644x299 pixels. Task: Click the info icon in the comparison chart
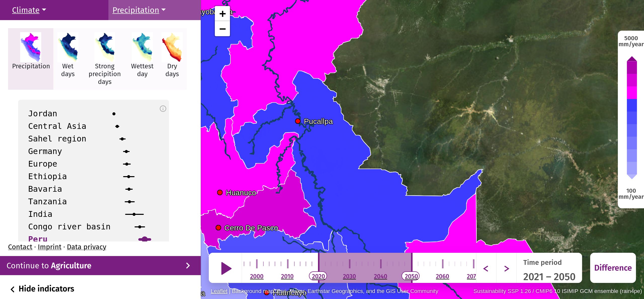click(163, 109)
